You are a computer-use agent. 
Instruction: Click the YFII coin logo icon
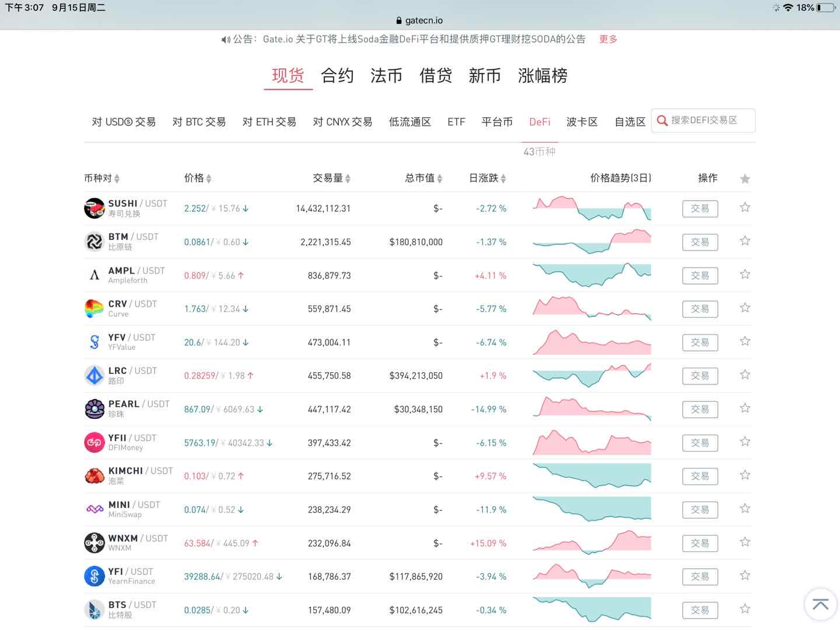pos(94,442)
